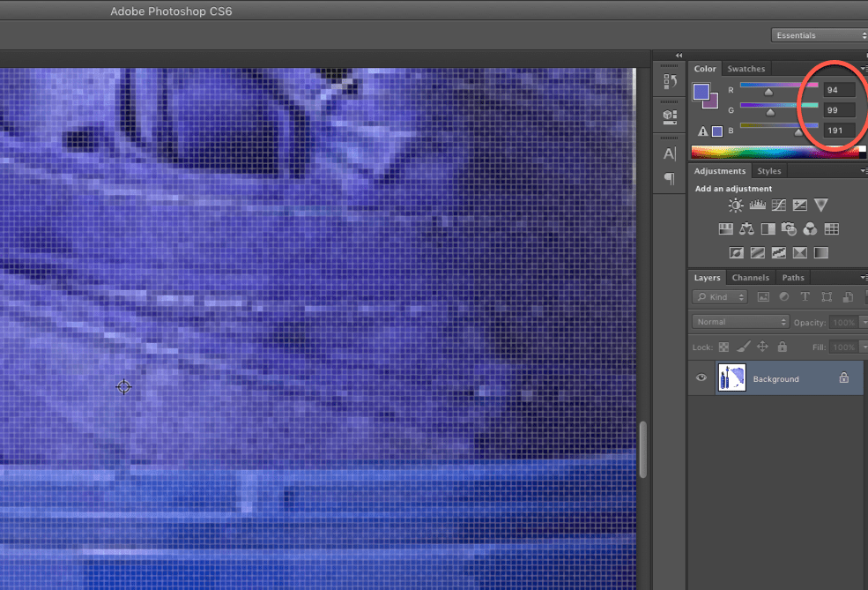Click the foreground color swatch

coord(701,92)
